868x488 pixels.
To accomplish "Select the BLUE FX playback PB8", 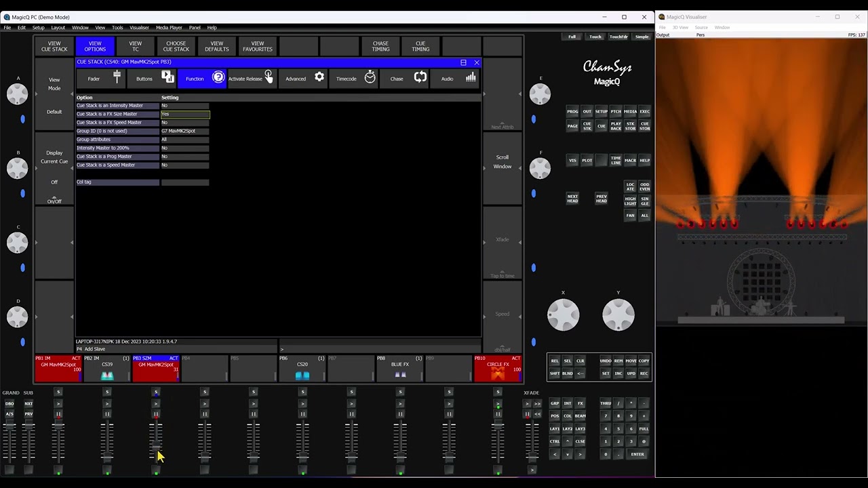I will pyautogui.click(x=399, y=368).
